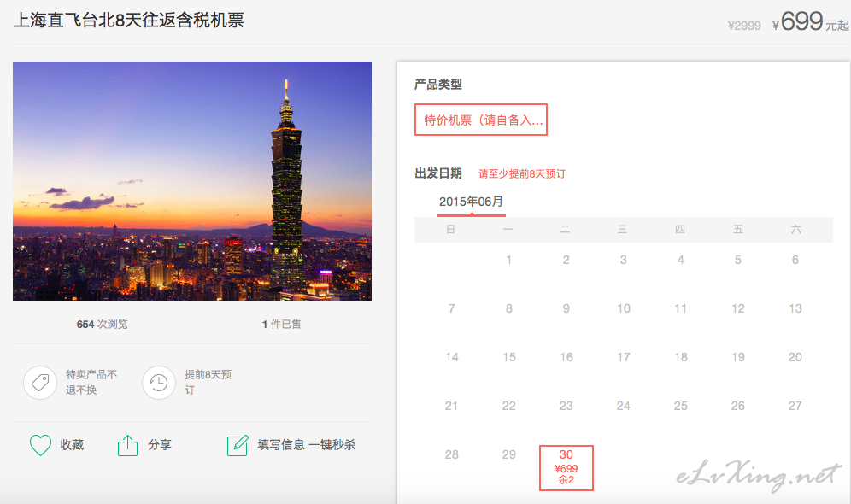Click the struck-through ¥2999 original price
The height and width of the screenshot is (504, 851).
click(744, 26)
